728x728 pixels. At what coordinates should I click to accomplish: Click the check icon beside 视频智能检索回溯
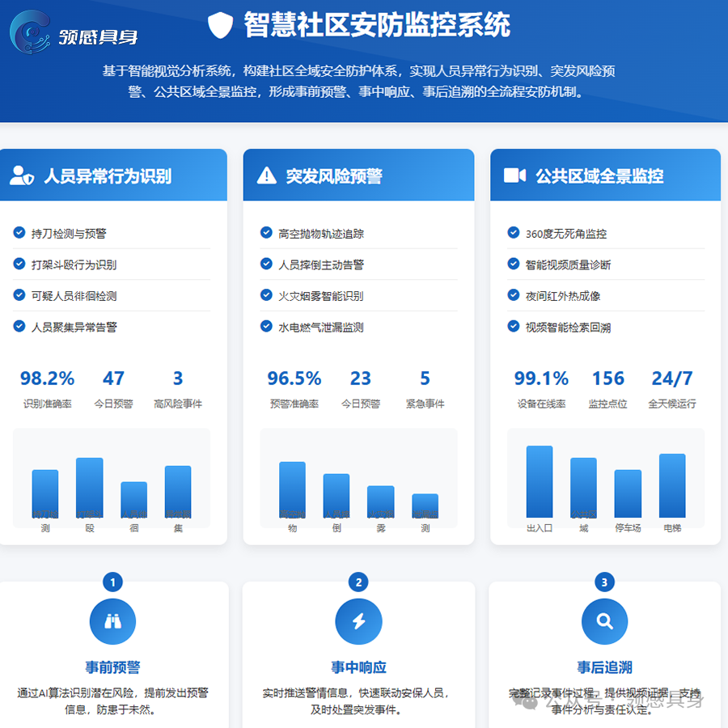[x=513, y=326]
